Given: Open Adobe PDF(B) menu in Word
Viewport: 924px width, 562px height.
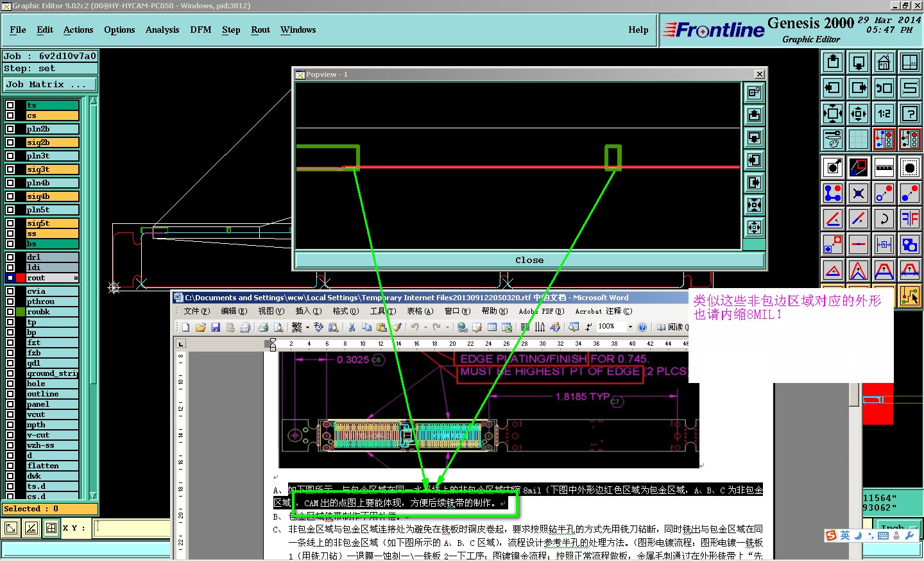Looking at the screenshot, I should click(x=542, y=311).
